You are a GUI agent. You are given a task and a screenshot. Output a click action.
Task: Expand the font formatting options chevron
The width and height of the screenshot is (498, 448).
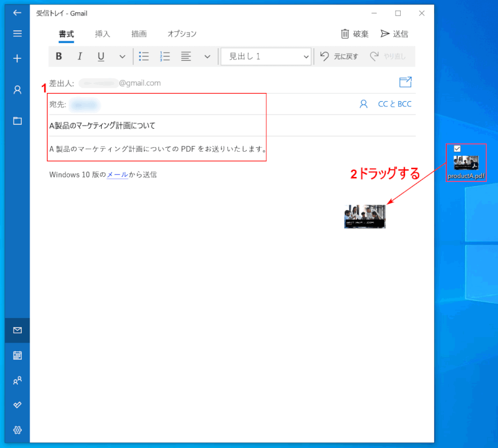click(122, 56)
